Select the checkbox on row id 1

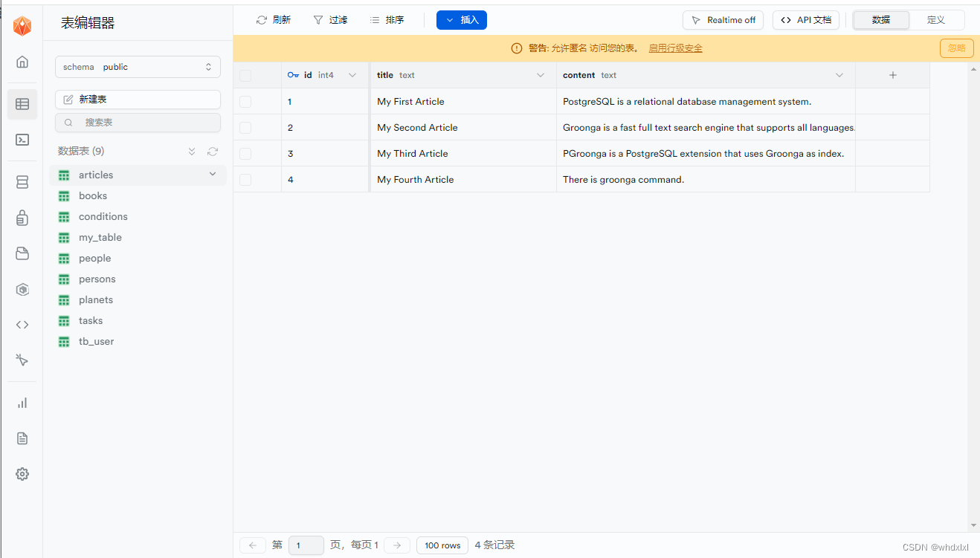pyautogui.click(x=245, y=101)
